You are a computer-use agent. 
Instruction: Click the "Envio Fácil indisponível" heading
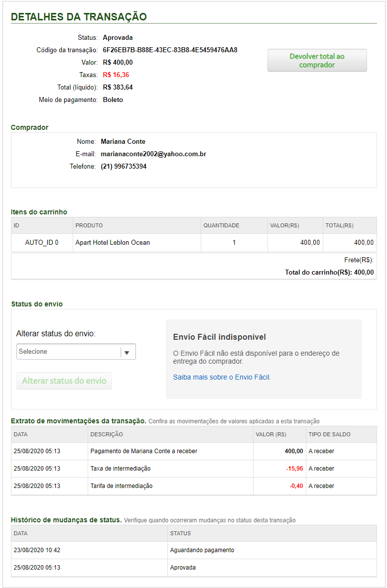click(219, 337)
